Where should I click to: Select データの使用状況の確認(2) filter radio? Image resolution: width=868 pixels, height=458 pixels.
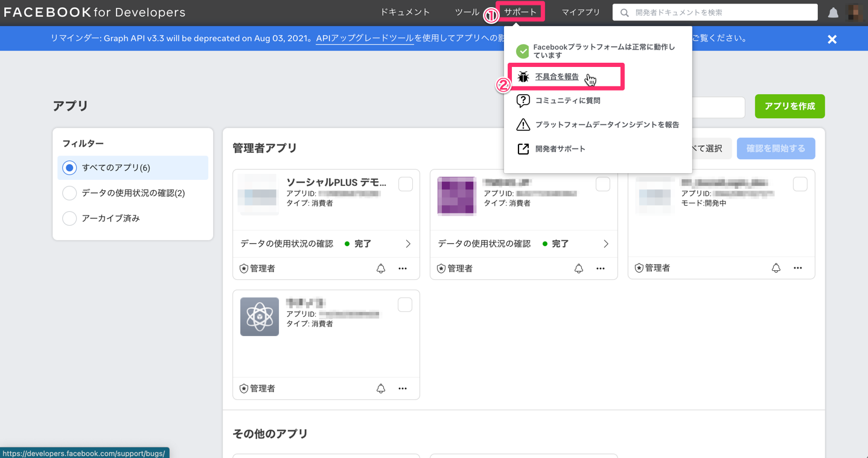(69, 193)
